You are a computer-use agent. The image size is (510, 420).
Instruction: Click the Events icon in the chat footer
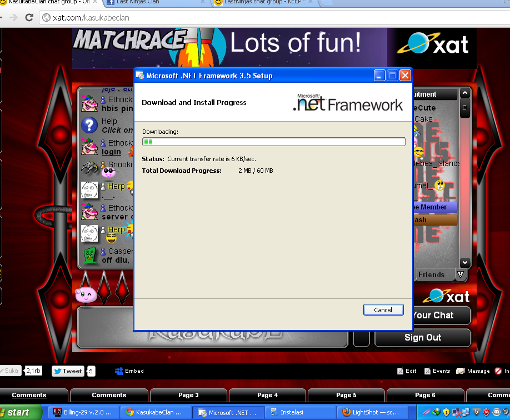427,371
